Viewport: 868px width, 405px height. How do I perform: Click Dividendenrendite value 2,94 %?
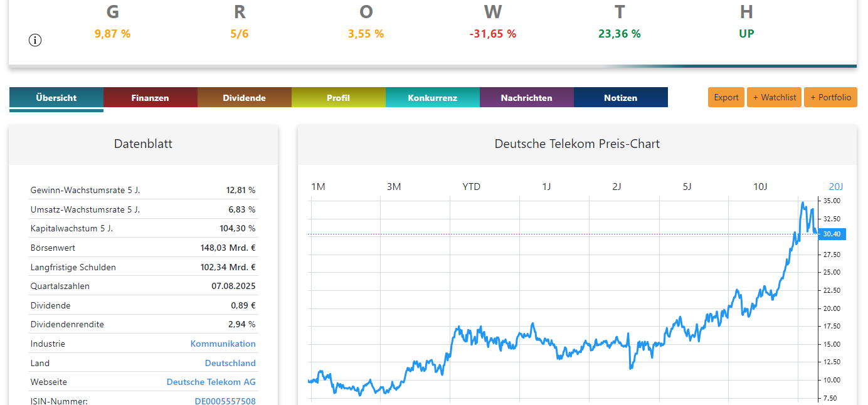click(x=242, y=325)
